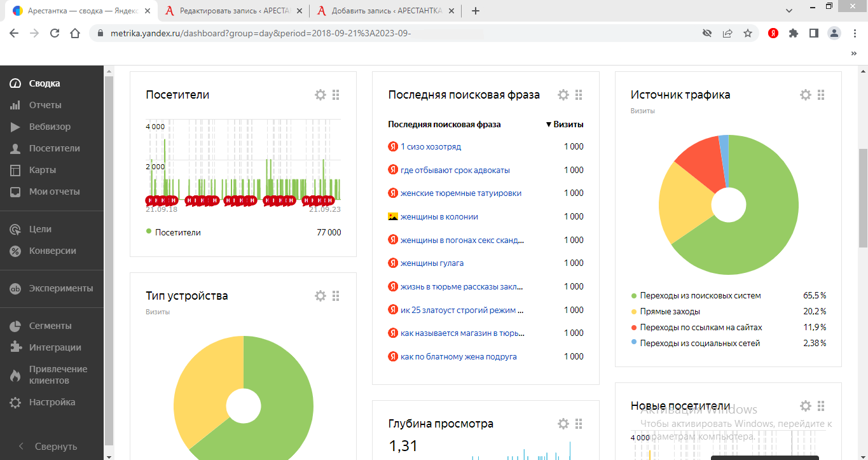Image resolution: width=868 pixels, height=460 pixels.
Task: Click drag handle of Тип устройства widget
Action: click(x=336, y=296)
